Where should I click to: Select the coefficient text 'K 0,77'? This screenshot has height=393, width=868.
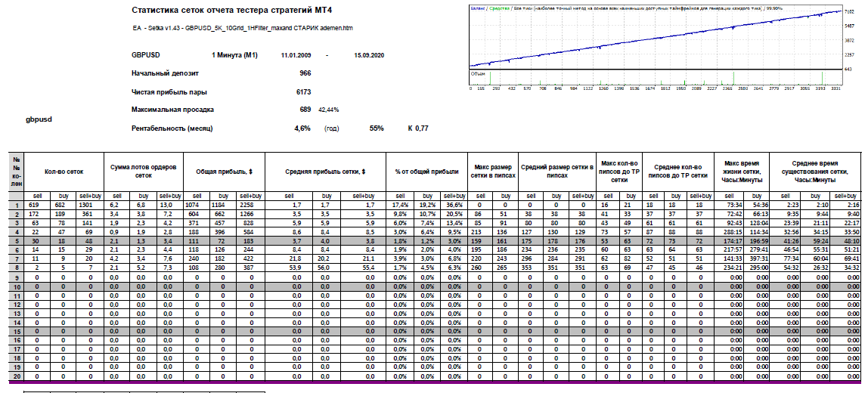click(x=418, y=128)
